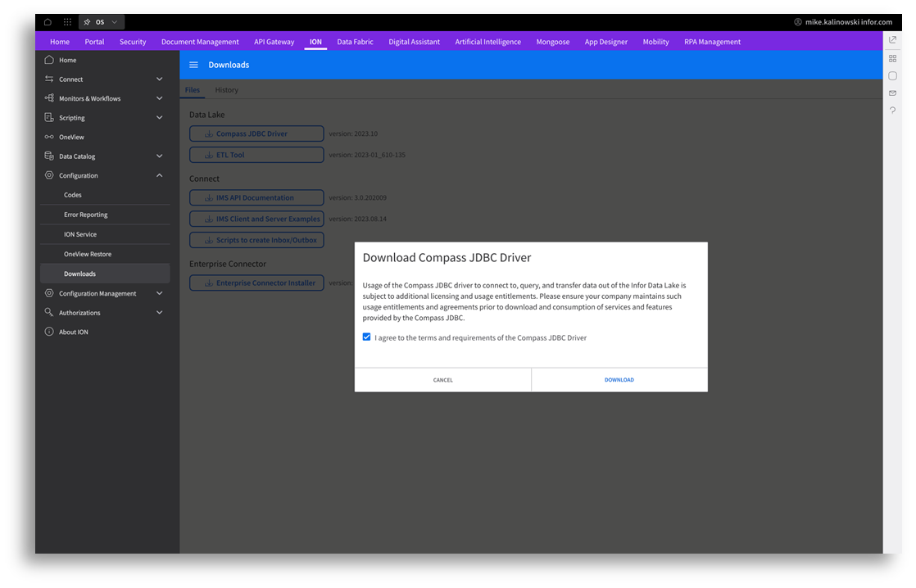The height and width of the screenshot is (588, 916).
Task: Open the API Gateway menu tab
Action: tap(274, 42)
